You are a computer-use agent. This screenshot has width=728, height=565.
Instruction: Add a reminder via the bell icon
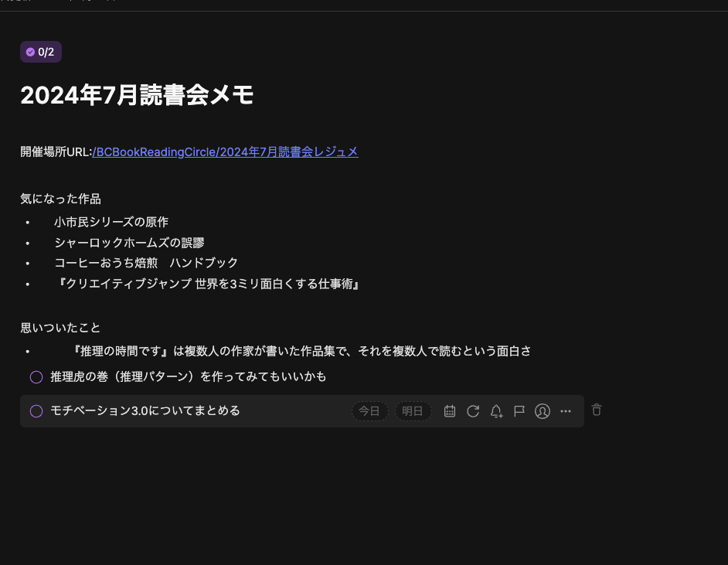(x=496, y=411)
